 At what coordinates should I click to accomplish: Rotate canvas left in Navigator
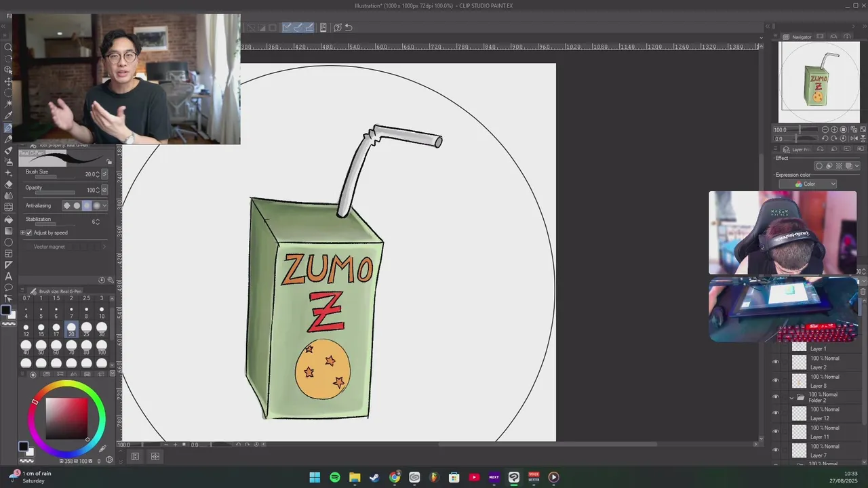(825, 138)
